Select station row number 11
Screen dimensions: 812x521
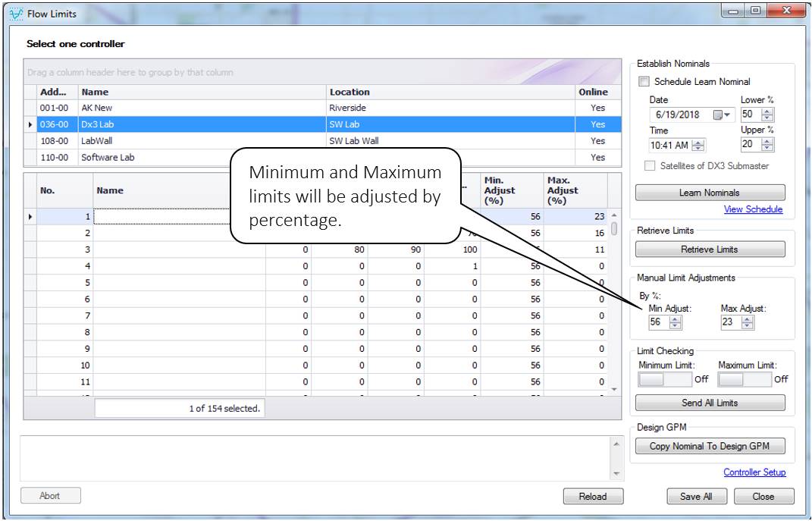point(316,382)
